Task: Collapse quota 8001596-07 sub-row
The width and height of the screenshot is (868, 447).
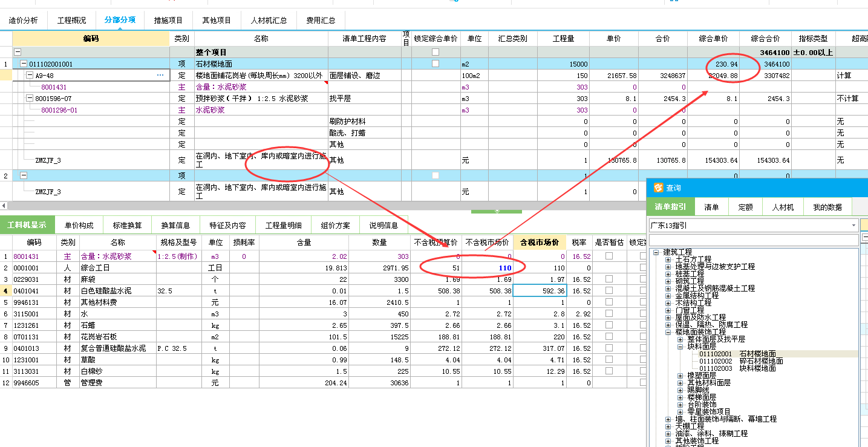Action: (30, 99)
